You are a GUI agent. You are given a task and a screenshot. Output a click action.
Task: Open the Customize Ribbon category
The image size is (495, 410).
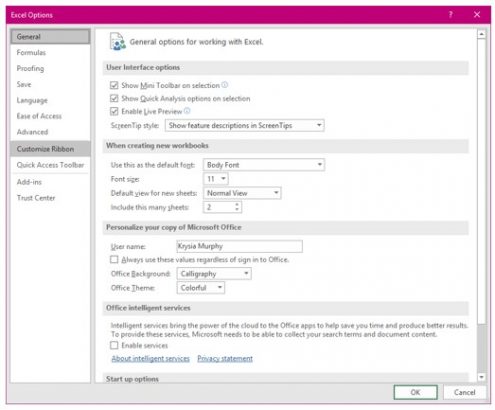point(50,149)
